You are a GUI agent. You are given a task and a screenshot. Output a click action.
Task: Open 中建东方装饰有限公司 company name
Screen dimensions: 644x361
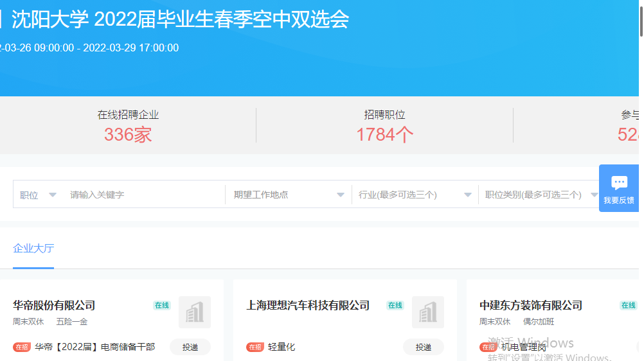tap(531, 306)
